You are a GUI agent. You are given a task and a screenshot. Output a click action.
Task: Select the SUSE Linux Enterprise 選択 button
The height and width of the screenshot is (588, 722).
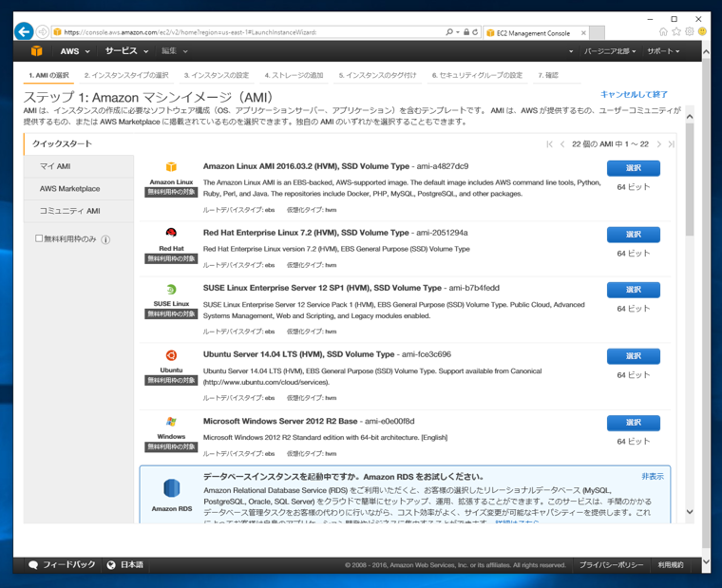633,290
